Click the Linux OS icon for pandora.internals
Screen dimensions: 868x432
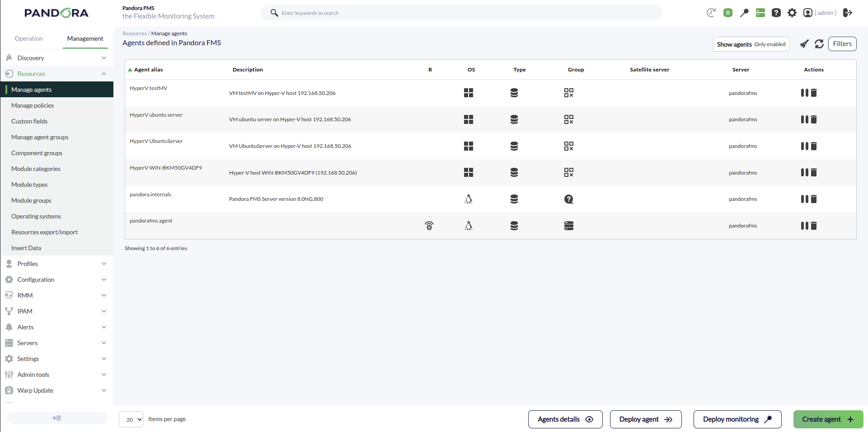tap(469, 199)
